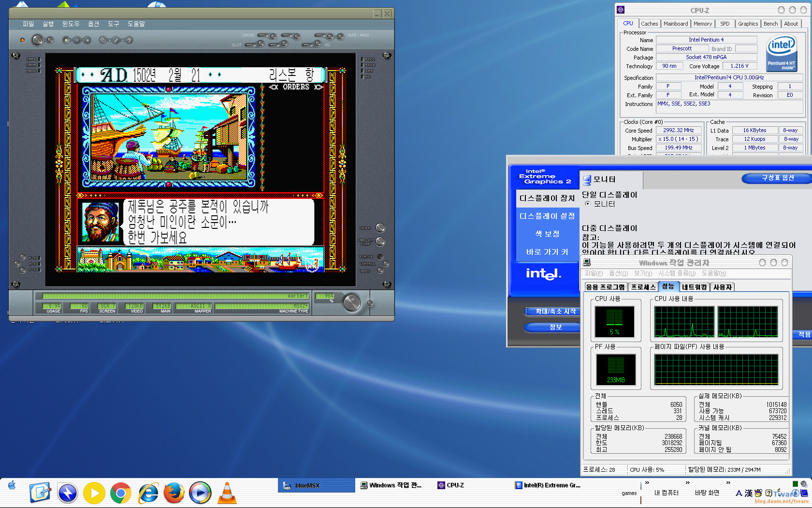Switch to the Memory tab in CPU-Z

coord(702,24)
